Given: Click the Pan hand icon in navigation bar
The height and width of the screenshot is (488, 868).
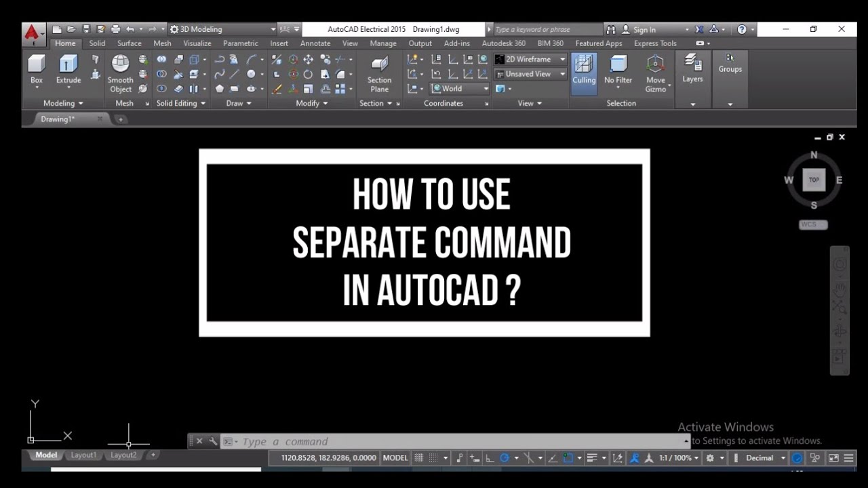Looking at the screenshot, I should [840, 289].
